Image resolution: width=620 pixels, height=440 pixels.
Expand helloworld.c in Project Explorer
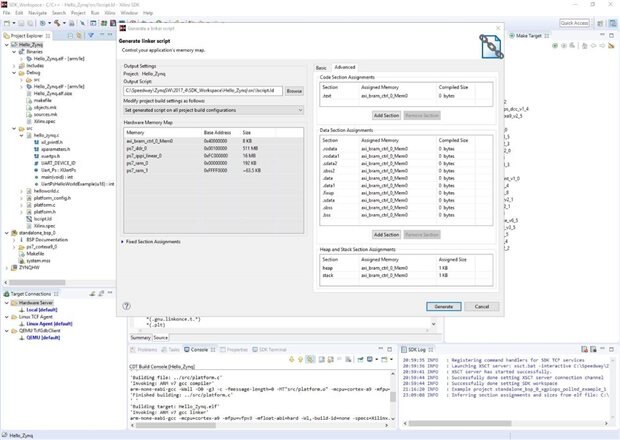pos(21,191)
